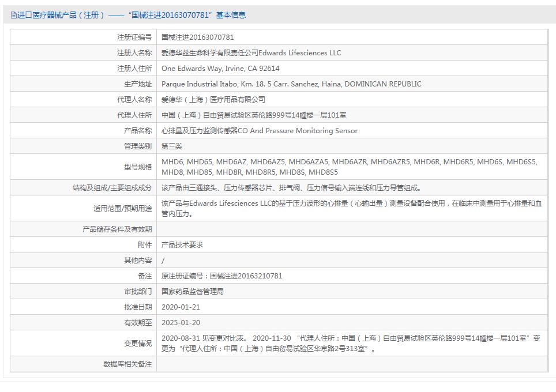Select the value 国家药品监督管理局
The width and height of the screenshot is (556, 392).
click(x=193, y=292)
